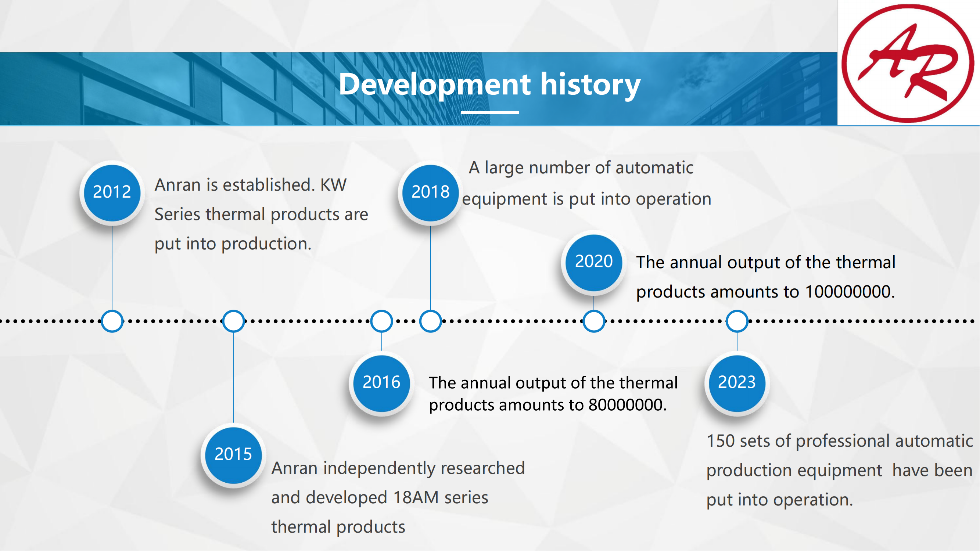Click the timeline ring connected to 2015
The height and width of the screenshot is (551, 980).
(233, 321)
